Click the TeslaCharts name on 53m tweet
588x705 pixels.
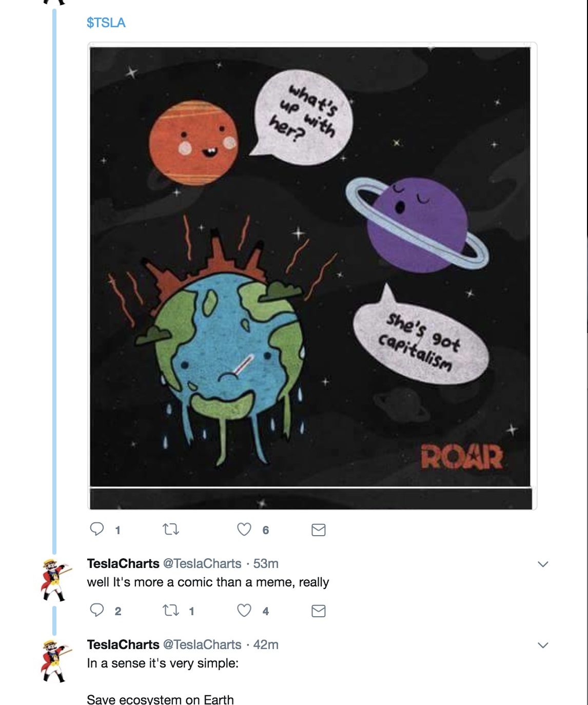pos(123,563)
